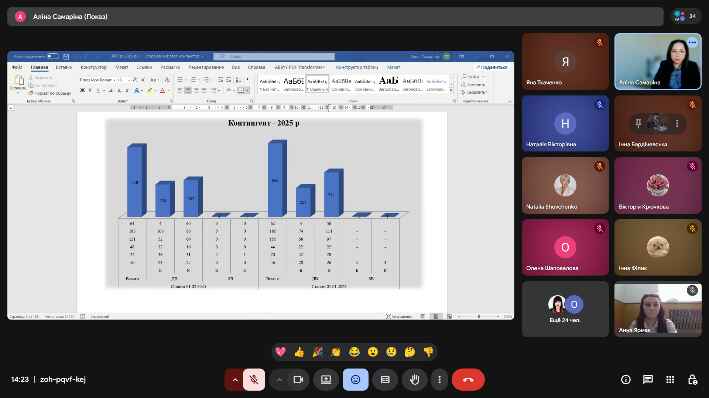Center align text in Word ribbon
The width and height of the screenshot is (709, 398).
point(188,90)
